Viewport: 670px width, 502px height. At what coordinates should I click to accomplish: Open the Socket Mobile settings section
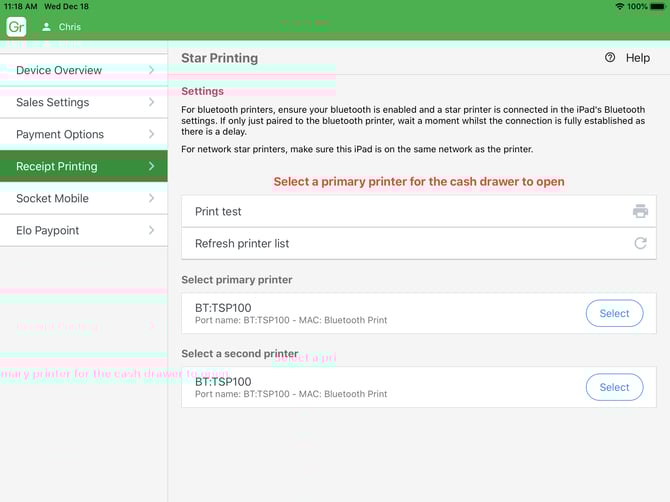[52, 198]
